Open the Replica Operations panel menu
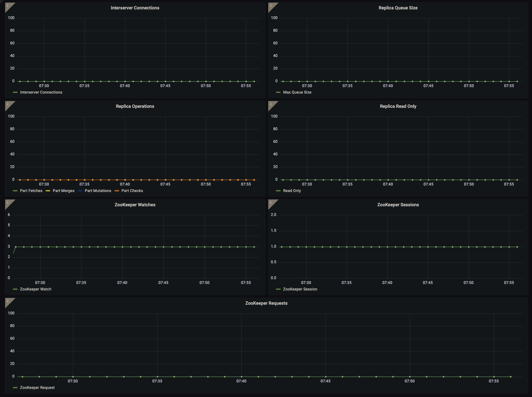The width and height of the screenshot is (532, 397). 135,106
